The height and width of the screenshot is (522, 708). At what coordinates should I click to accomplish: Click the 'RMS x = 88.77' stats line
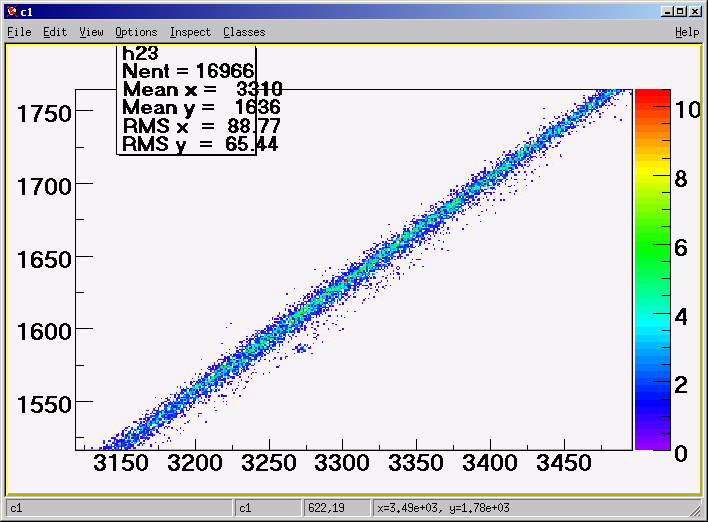201,126
